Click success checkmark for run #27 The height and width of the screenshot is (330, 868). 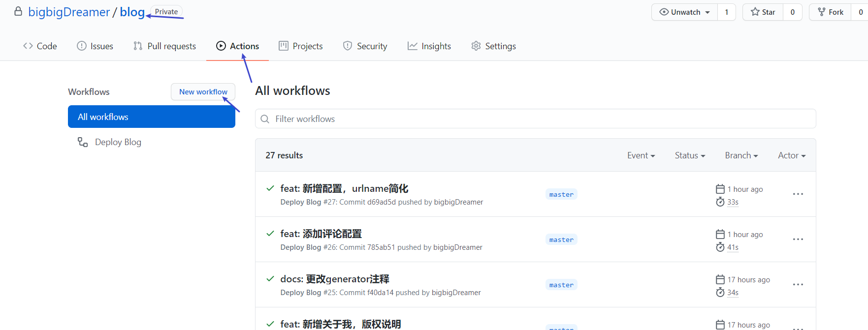point(270,188)
